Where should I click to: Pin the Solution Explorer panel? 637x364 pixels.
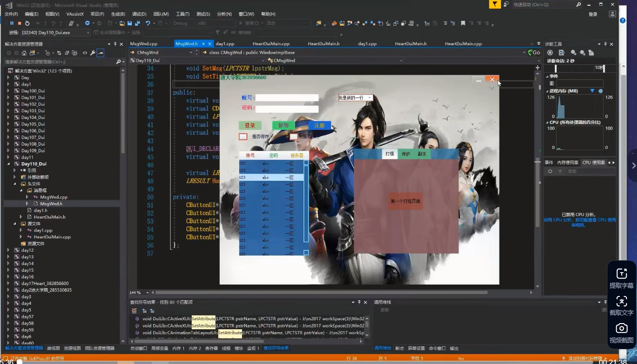tap(115, 44)
